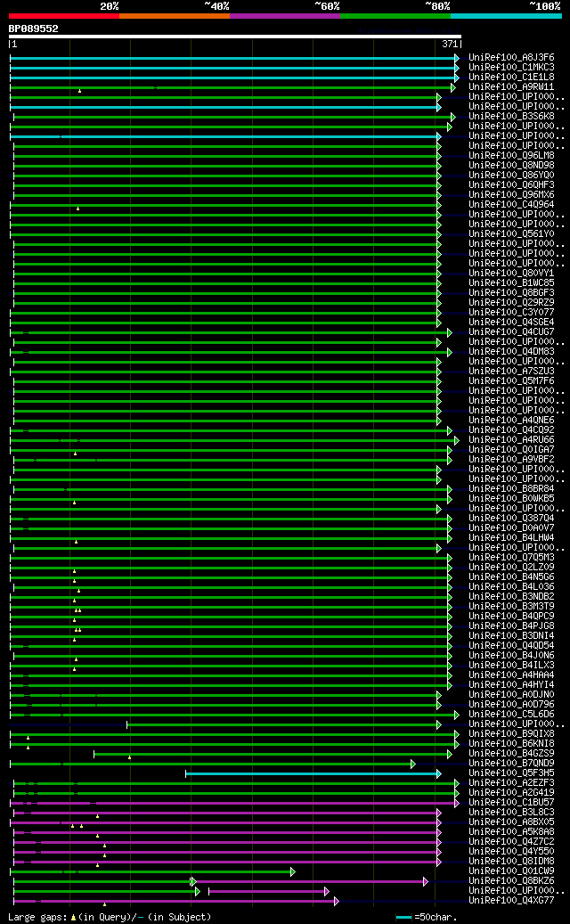Select the UniRef100_Q4SGE4 label
The image size is (570, 924).
(x=511, y=323)
